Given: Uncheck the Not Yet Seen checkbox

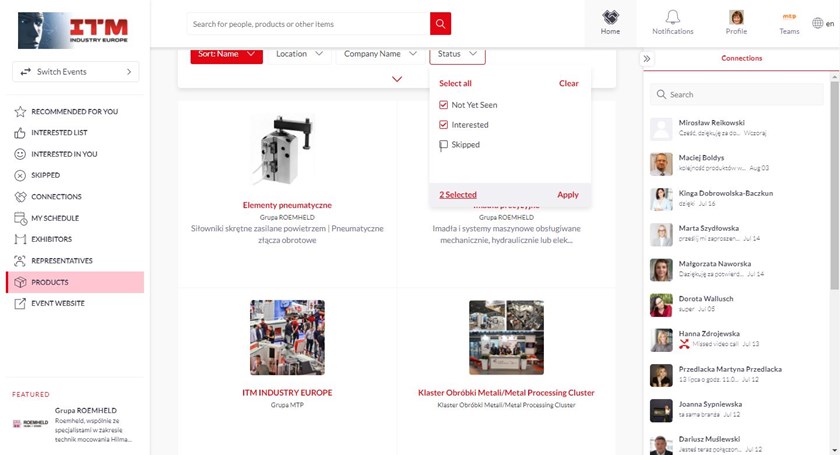Looking at the screenshot, I should click(444, 105).
